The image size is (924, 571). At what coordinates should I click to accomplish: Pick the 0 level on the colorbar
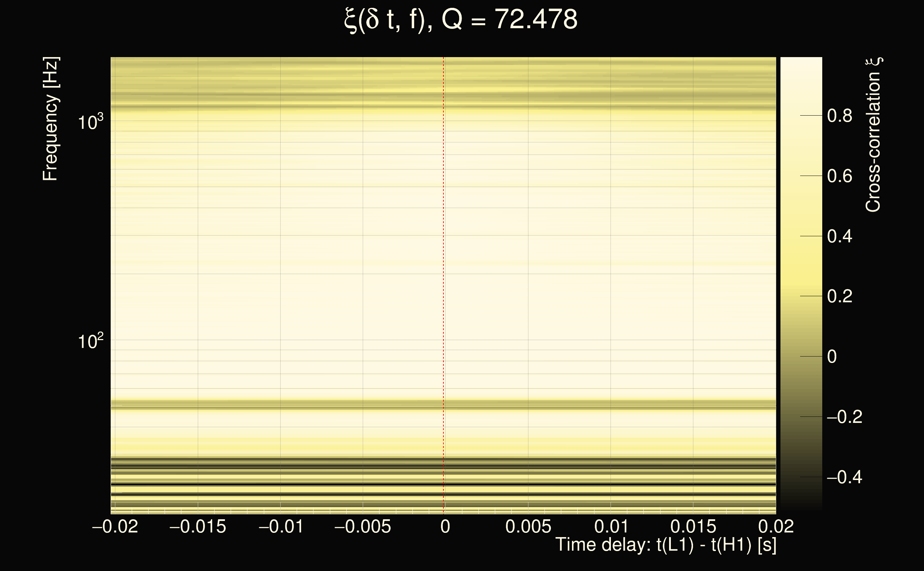pyautogui.click(x=832, y=357)
